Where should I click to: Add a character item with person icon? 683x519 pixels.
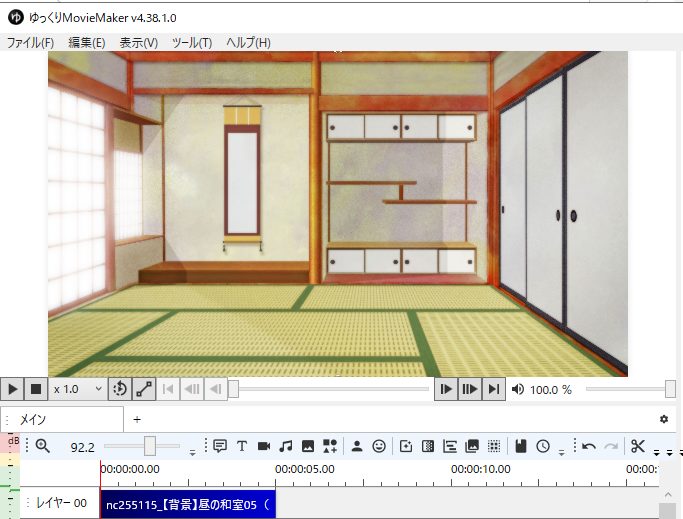(357, 446)
